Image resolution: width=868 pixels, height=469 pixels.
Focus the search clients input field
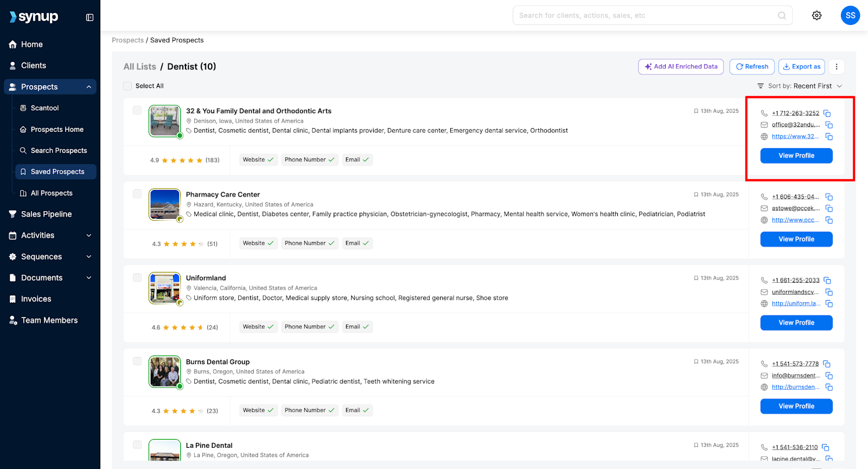652,16
